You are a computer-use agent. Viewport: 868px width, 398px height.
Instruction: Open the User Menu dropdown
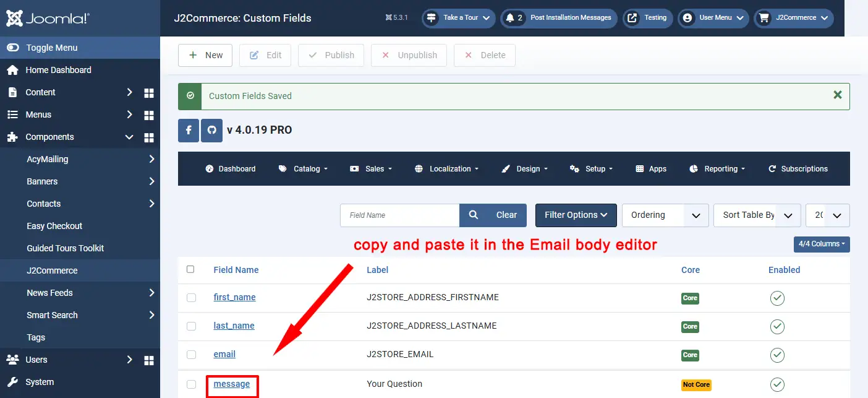(x=713, y=18)
